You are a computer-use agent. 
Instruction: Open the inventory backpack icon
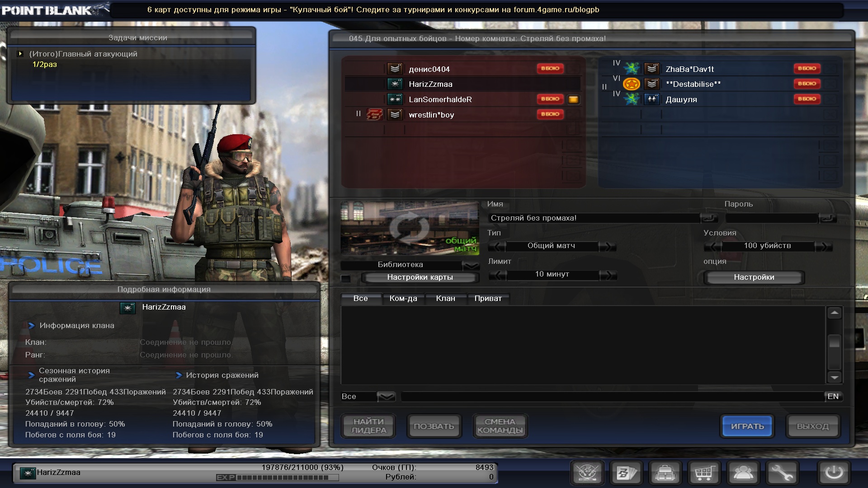[665, 473]
